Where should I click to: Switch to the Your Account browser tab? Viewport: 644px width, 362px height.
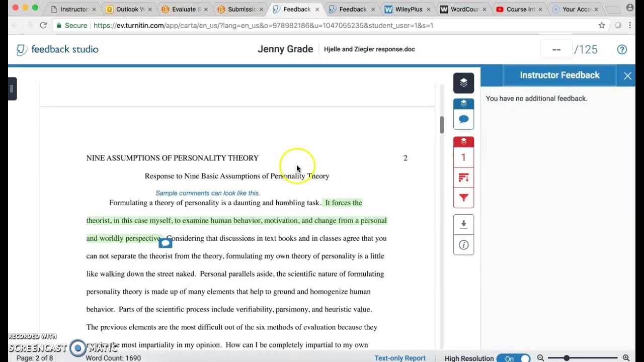573,9
